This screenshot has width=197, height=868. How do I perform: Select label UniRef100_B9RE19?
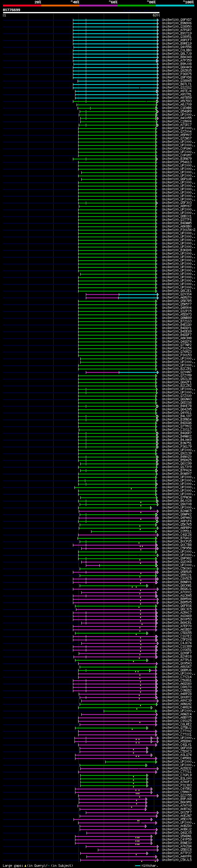[176, 43]
